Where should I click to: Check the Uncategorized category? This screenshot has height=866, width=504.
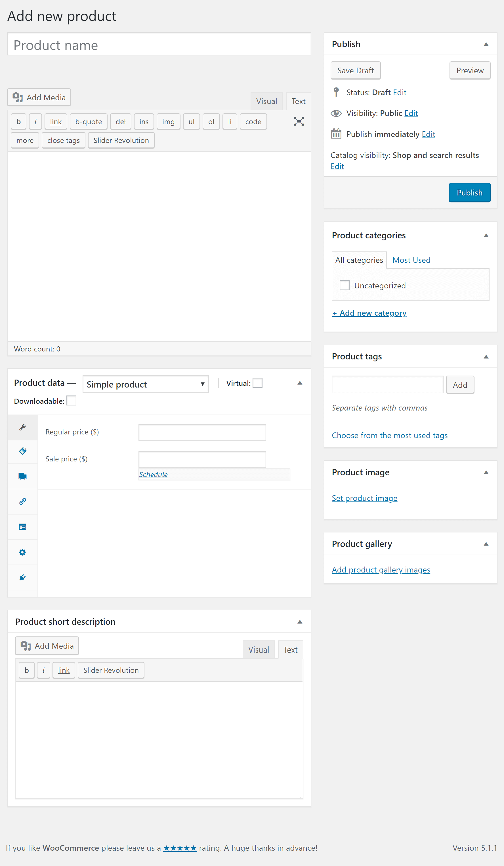coord(344,285)
